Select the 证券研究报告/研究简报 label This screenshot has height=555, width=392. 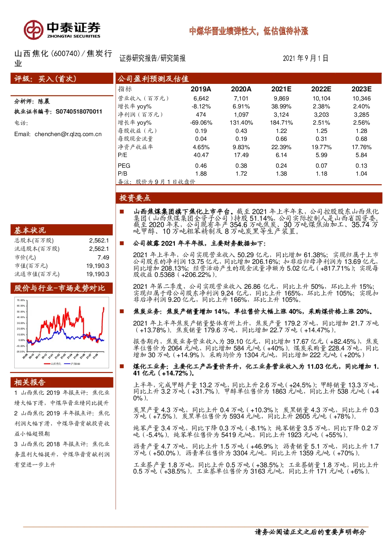coord(153,59)
